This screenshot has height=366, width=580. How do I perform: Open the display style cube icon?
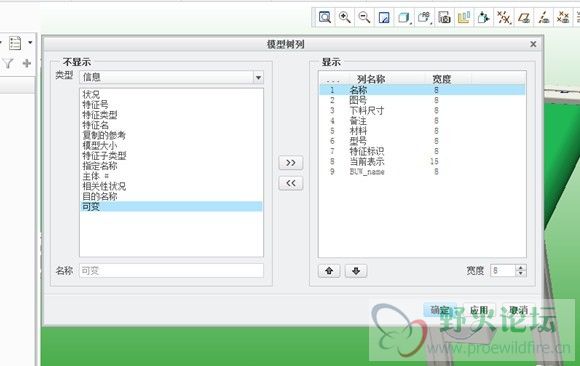coord(404,17)
